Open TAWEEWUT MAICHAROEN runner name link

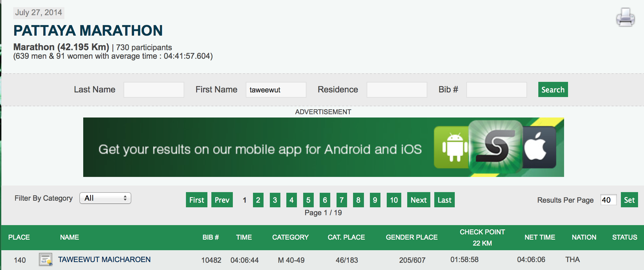pyautogui.click(x=104, y=259)
